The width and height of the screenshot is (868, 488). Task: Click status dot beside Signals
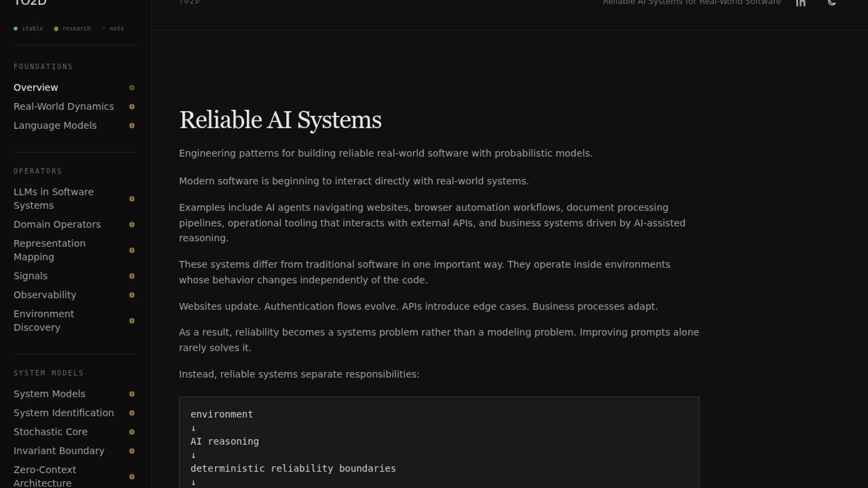pos(132,276)
